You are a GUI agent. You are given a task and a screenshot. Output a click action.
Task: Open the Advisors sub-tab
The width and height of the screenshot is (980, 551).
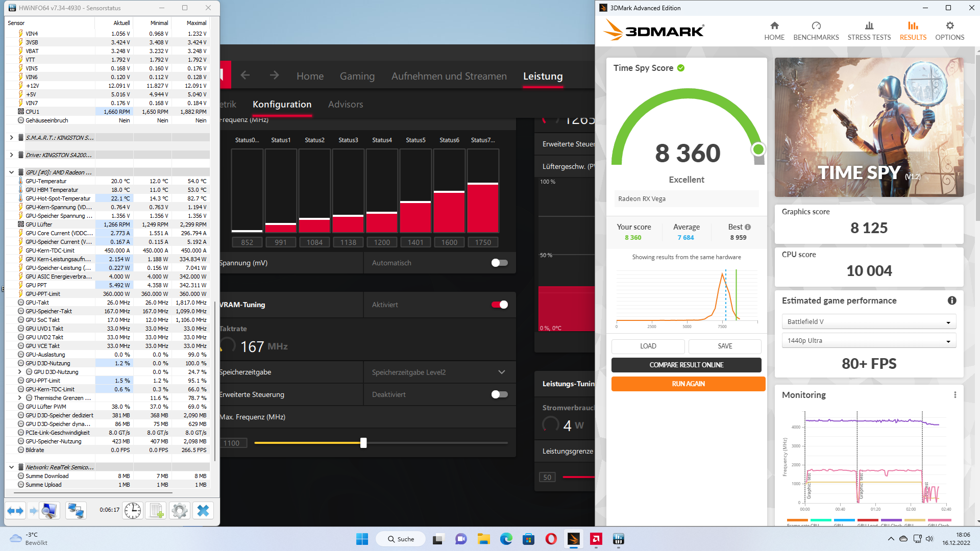pos(346,104)
